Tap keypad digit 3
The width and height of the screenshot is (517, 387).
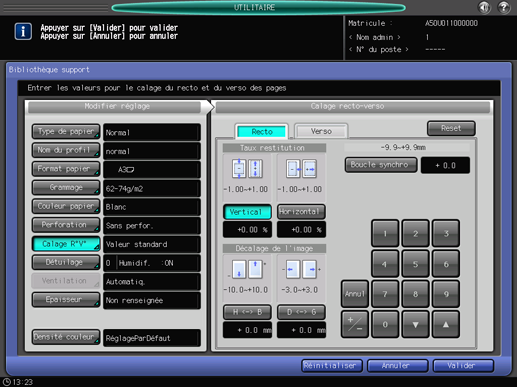446,233
